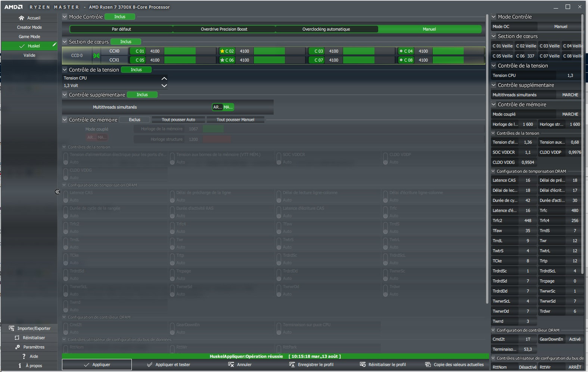Choose Overdrive Precision Boost mode
This screenshot has width=588, height=372.
click(224, 29)
